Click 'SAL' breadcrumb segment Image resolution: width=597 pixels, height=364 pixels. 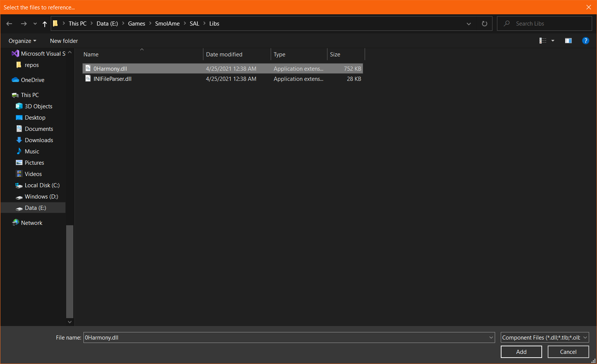pos(194,23)
